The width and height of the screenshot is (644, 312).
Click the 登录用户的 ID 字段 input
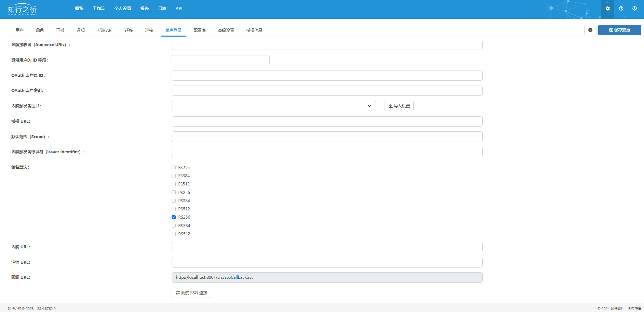click(x=220, y=60)
